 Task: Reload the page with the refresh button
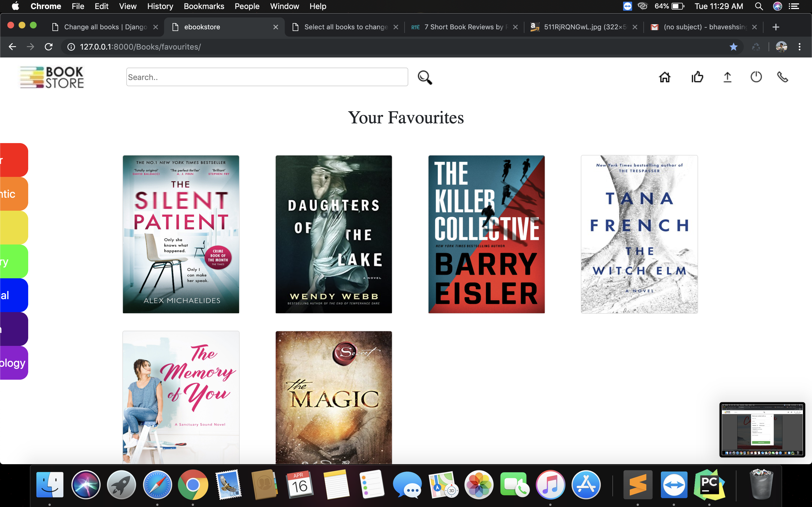pyautogui.click(x=49, y=47)
